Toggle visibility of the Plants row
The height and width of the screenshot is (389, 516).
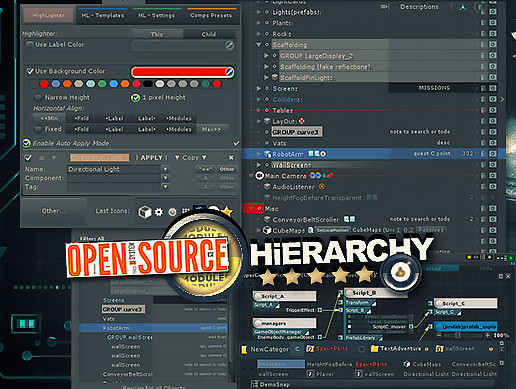493,23
